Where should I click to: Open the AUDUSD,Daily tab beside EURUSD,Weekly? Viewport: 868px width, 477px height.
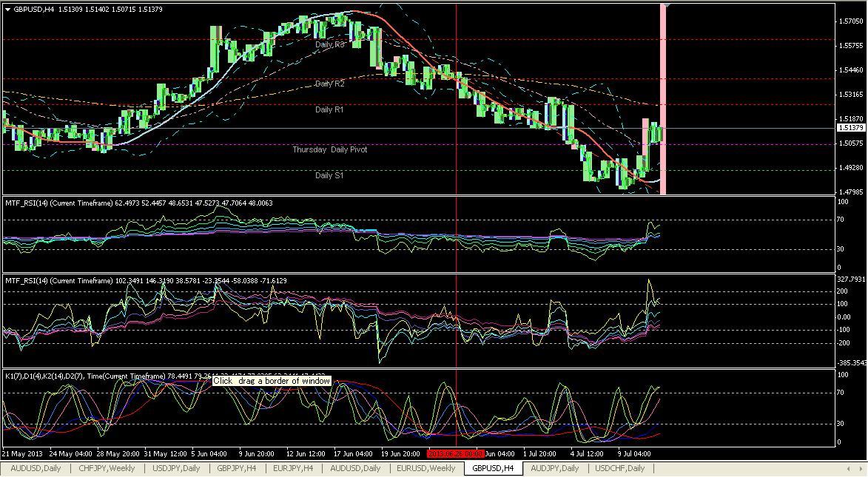coord(355,468)
